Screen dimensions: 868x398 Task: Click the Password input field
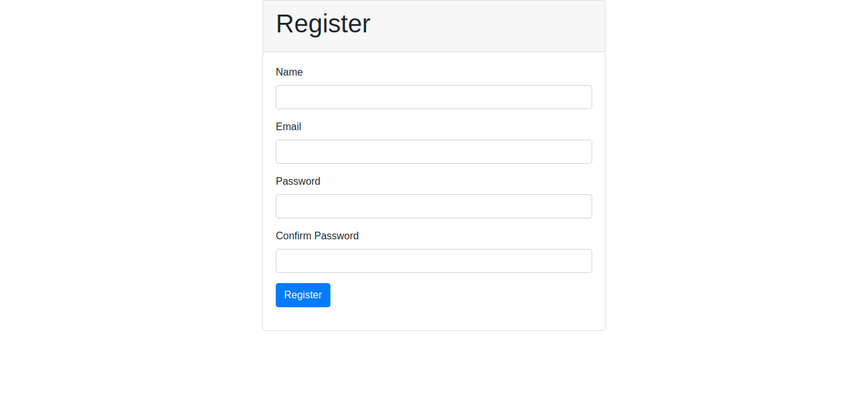click(x=433, y=206)
